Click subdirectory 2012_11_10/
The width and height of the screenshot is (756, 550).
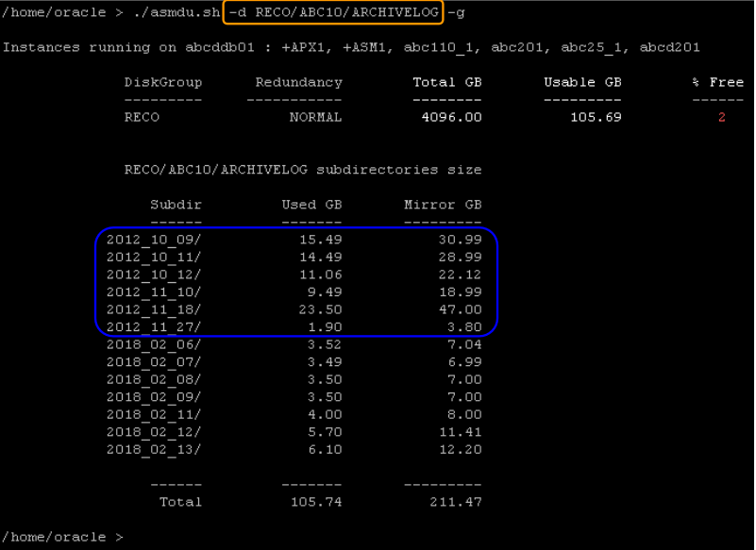click(x=153, y=292)
